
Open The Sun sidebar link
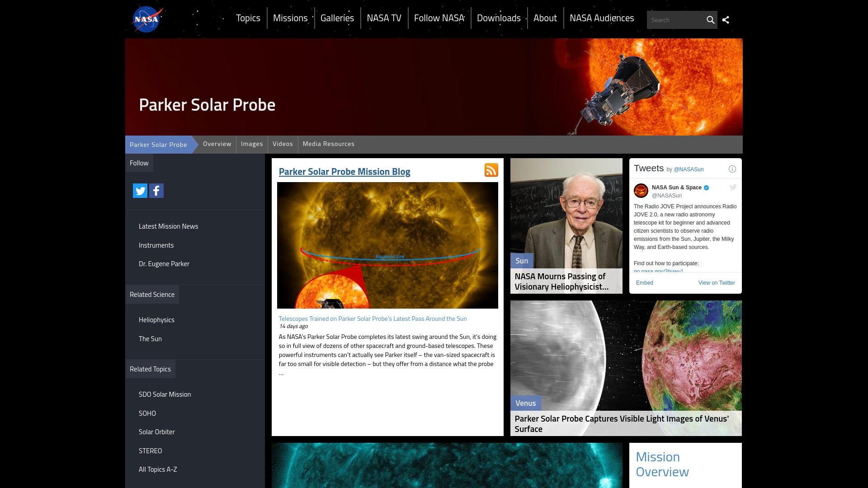tap(150, 339)
